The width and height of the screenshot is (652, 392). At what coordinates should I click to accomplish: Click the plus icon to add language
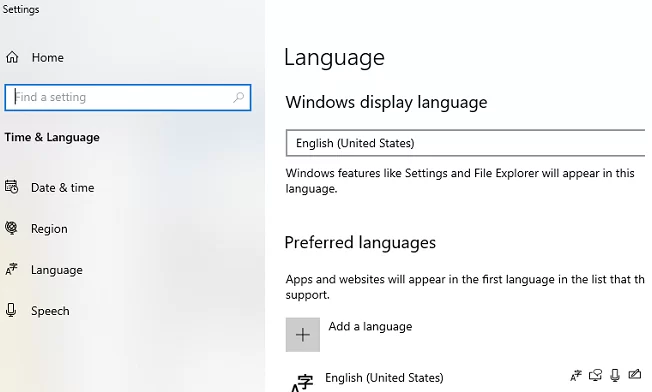coord(303,335)
